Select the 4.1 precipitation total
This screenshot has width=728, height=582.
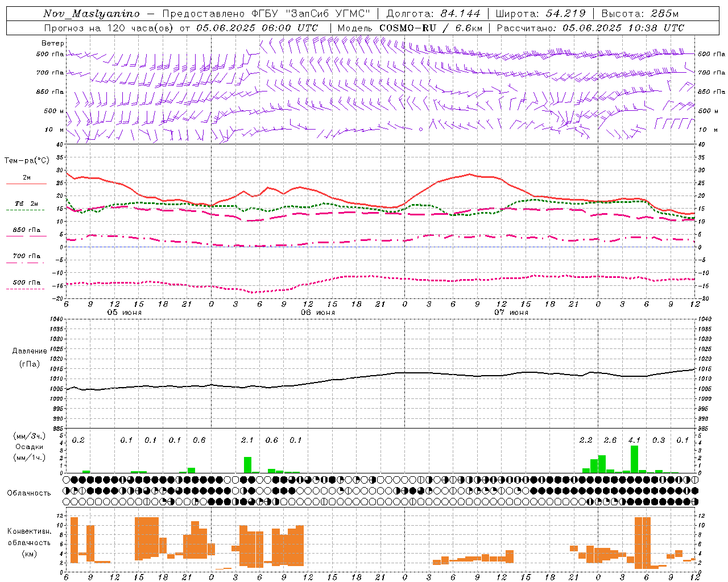pyautogui.click(x=634, y=440)
